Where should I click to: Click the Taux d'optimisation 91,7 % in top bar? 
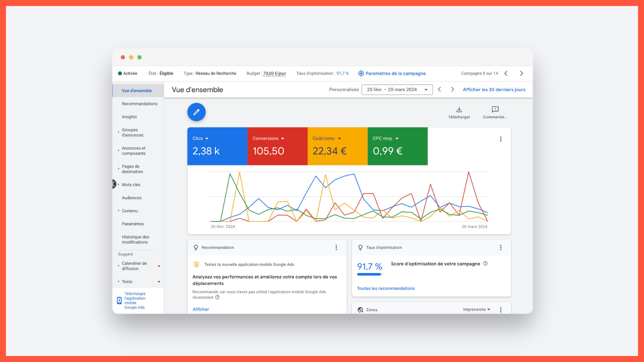coord(322,73)
